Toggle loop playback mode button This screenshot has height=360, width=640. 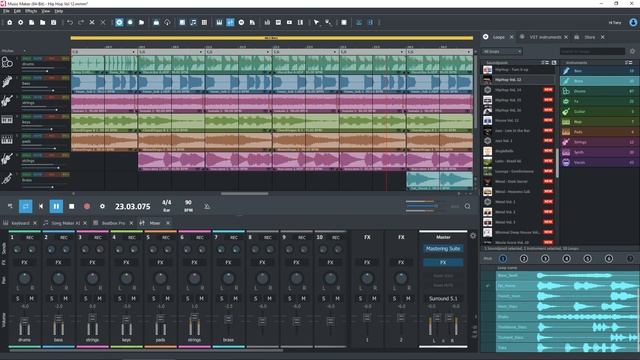point(25,207)
